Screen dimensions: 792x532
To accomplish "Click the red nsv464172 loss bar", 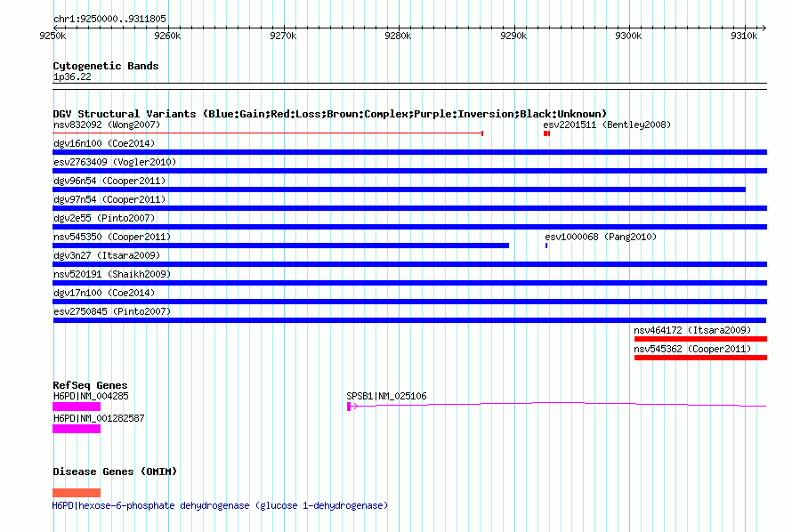I will (699, 339).
